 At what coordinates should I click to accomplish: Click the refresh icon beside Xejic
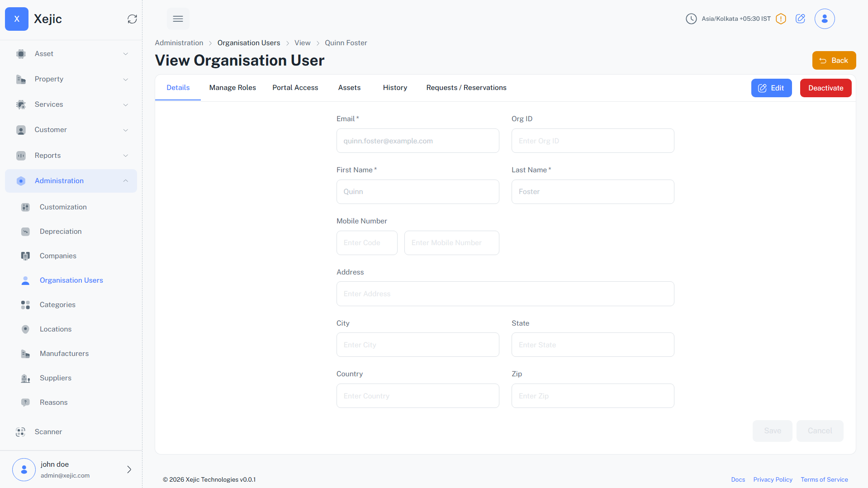[132, 19]
